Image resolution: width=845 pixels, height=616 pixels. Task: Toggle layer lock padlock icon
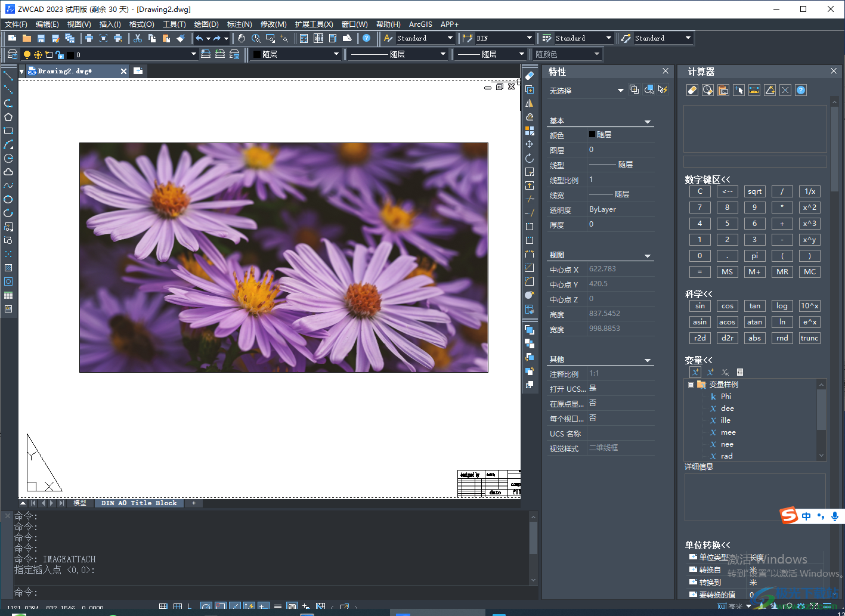point(60,54)
